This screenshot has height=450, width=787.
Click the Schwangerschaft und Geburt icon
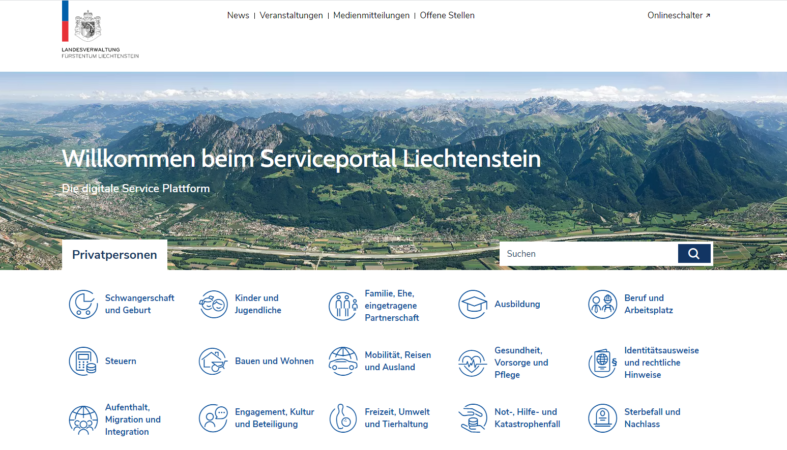pyautogui.click(x=82, y=304)
